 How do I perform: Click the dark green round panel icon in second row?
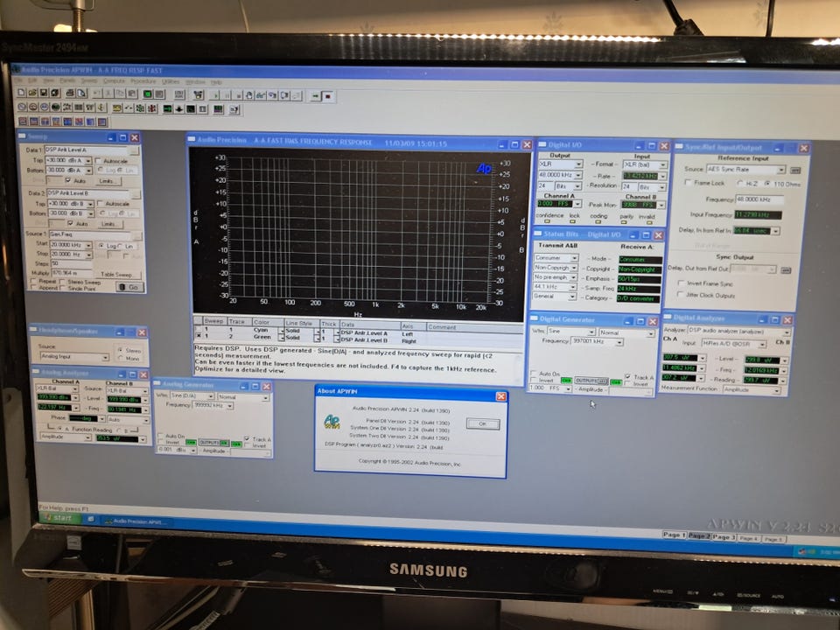pos(56,107)
